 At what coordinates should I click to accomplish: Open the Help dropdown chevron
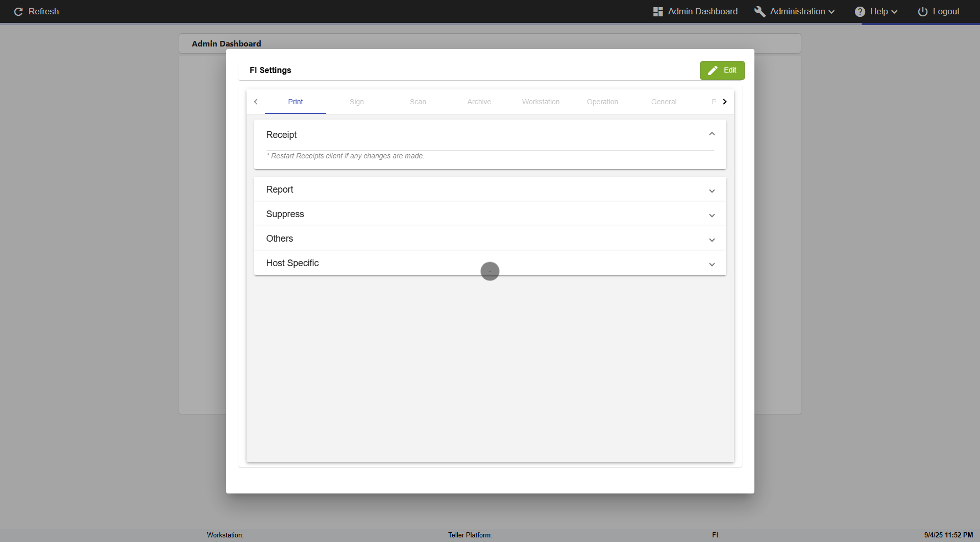point(894,12)
